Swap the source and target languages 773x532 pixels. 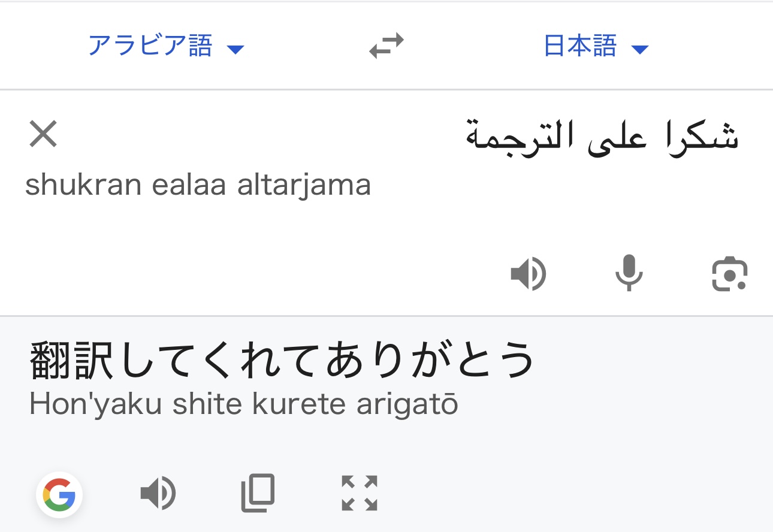click(x=386, y=46)
